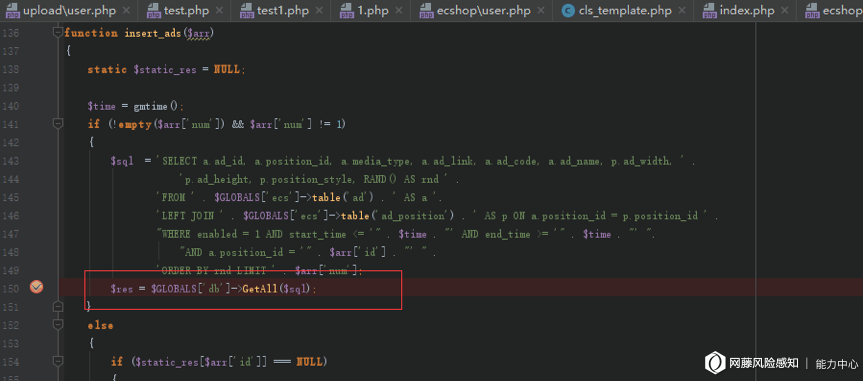Viewport: 863px width, 381px height.
Task: Click 'NULL' on line 138
Action: (x=227, y=70)
